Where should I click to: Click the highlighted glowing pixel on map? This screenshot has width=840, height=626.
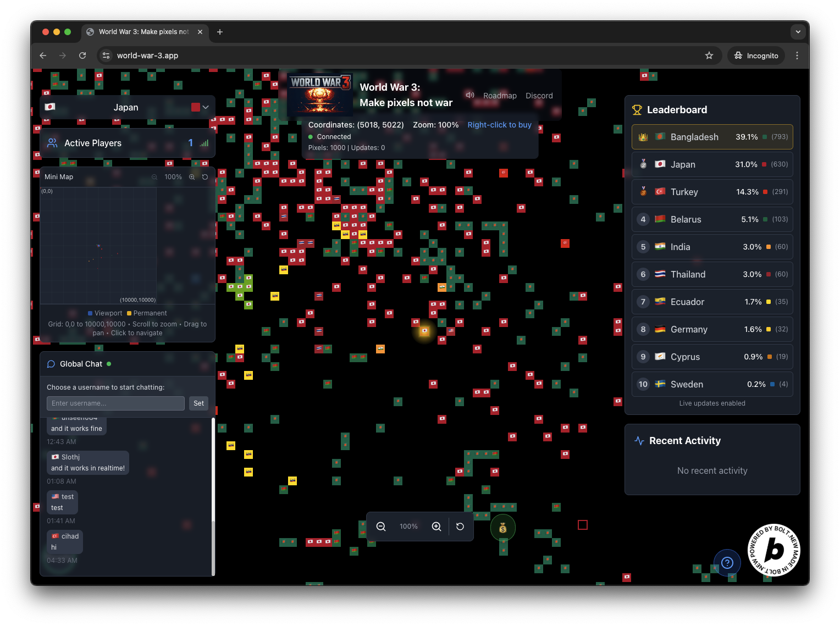pos(424,331)
